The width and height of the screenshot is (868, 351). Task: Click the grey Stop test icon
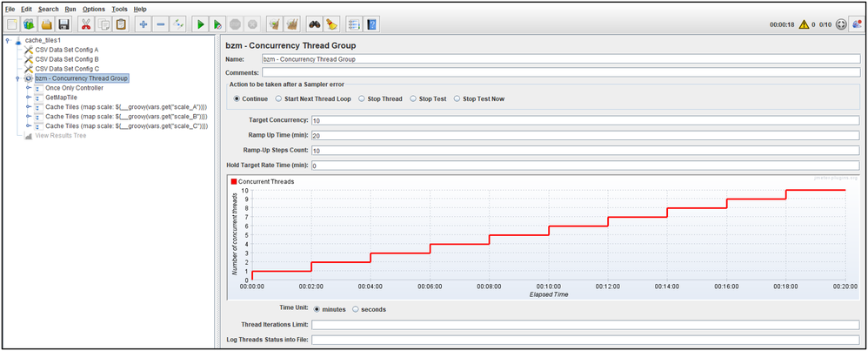[236, 24]
